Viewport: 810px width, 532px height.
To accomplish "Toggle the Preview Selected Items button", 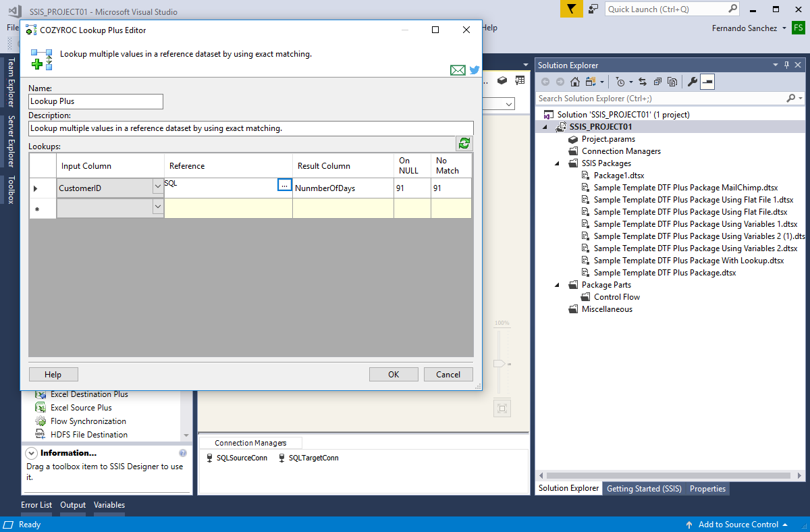I will [x=707, y=82].
